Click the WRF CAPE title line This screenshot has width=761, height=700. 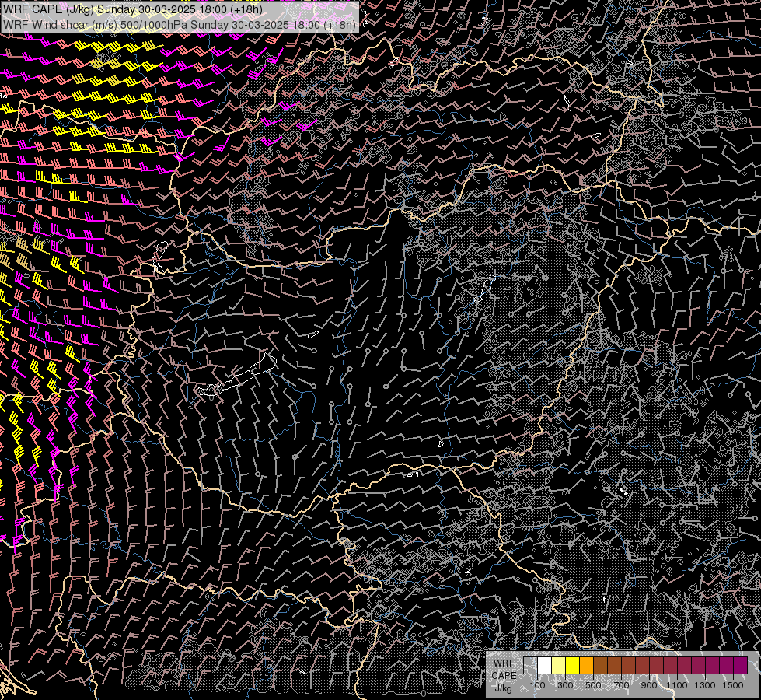tap(133, 9)
